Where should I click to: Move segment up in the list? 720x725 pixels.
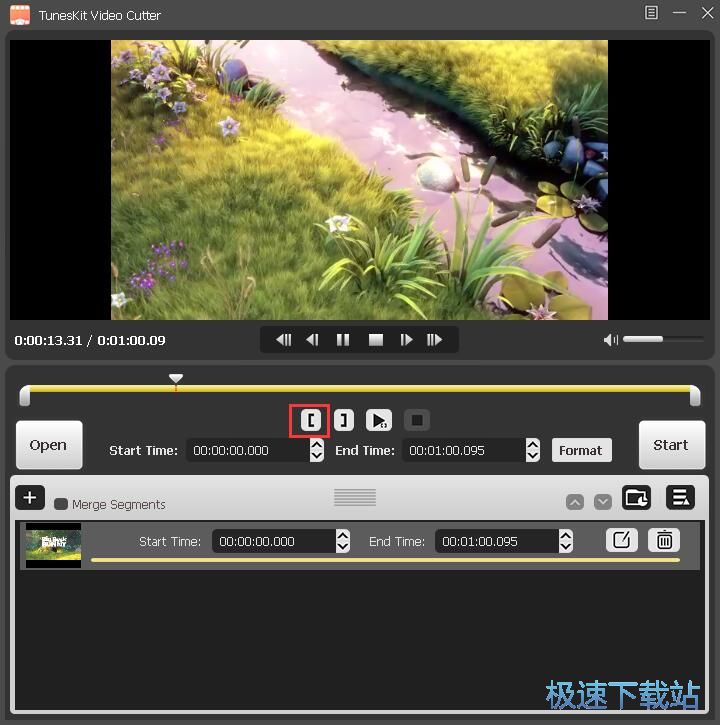pos(575,502)
